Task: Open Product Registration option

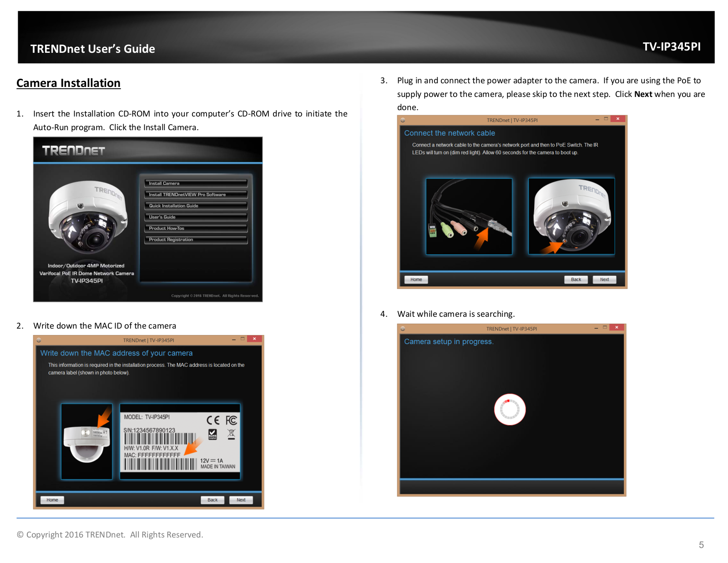Action: click(196, 239)
